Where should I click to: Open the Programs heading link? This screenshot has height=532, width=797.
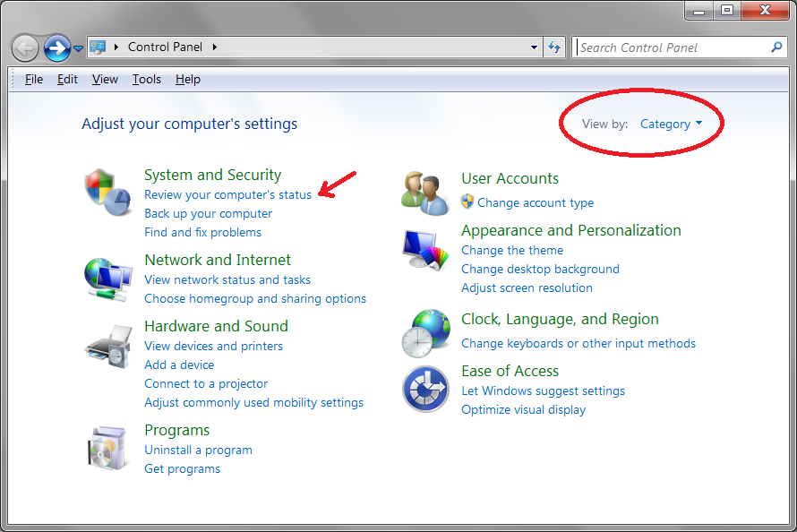(177, 430)
